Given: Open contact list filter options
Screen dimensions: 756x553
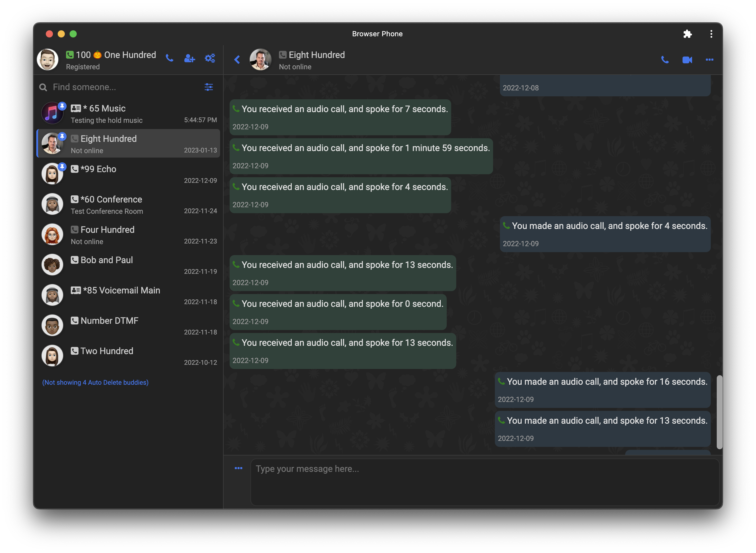Looking at the screenshot, I should pos(208,87).
